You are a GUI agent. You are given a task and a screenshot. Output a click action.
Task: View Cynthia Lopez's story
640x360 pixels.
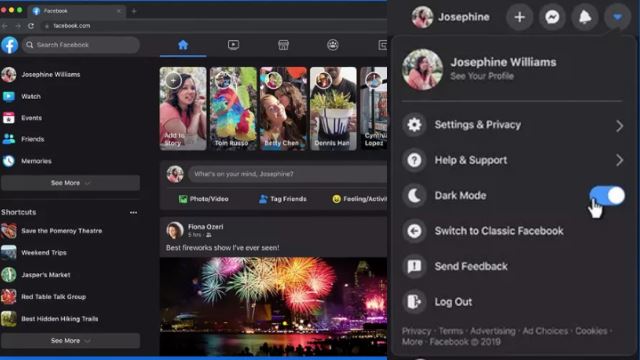[x=373, y=109]
